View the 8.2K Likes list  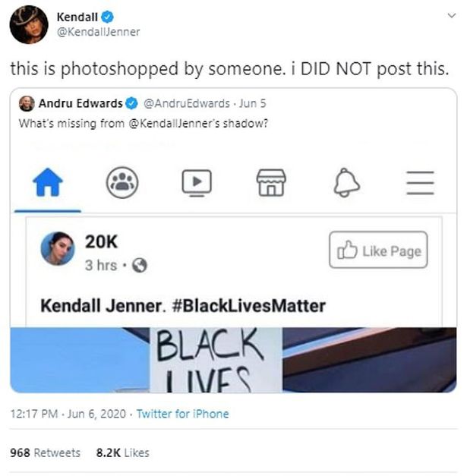click(124, 452)
